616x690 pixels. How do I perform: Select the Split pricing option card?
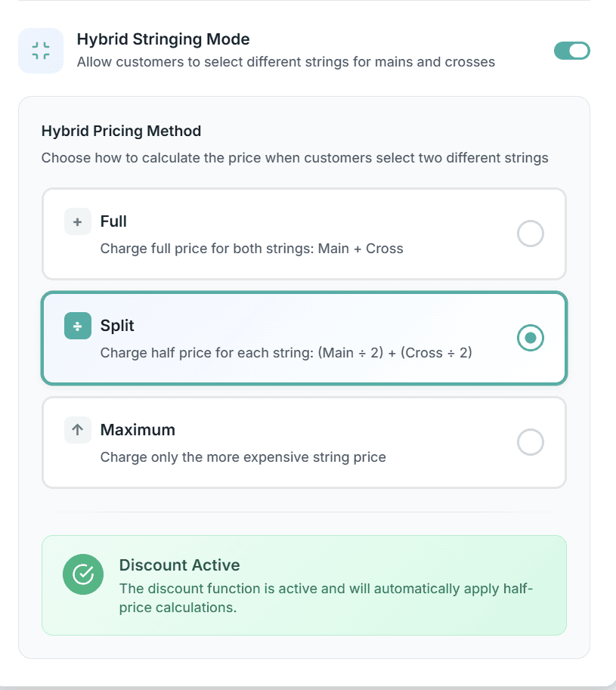pyautogui.click(x=302, y=338)
